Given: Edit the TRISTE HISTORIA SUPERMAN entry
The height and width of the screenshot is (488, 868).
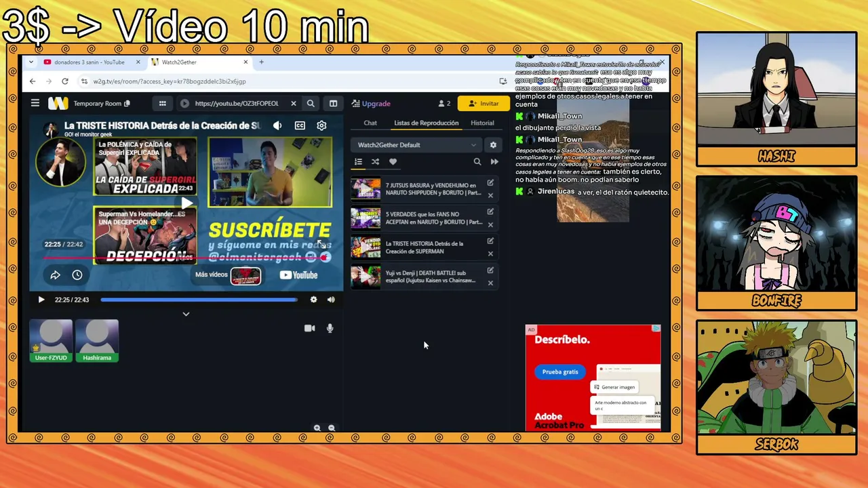Looking at the screenshot, I should [490, 241].
